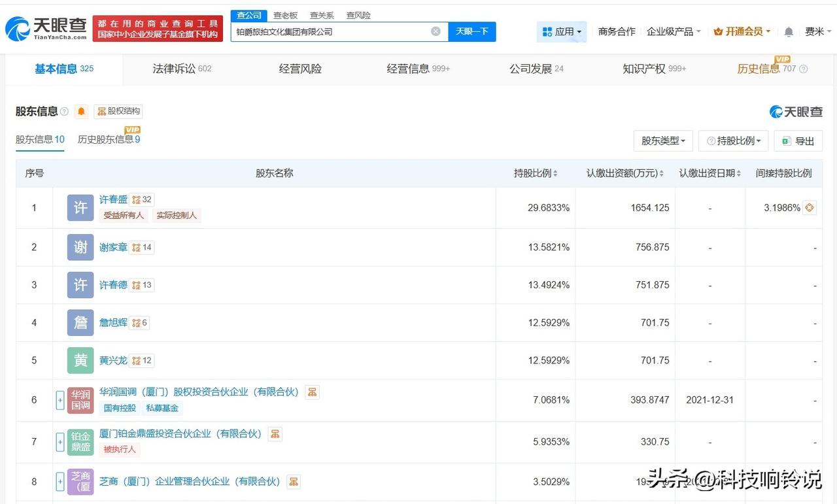This screenshot has height=504, width=837.
Task: Open the 商务合作 link
Action: click(x=617, y=31)
